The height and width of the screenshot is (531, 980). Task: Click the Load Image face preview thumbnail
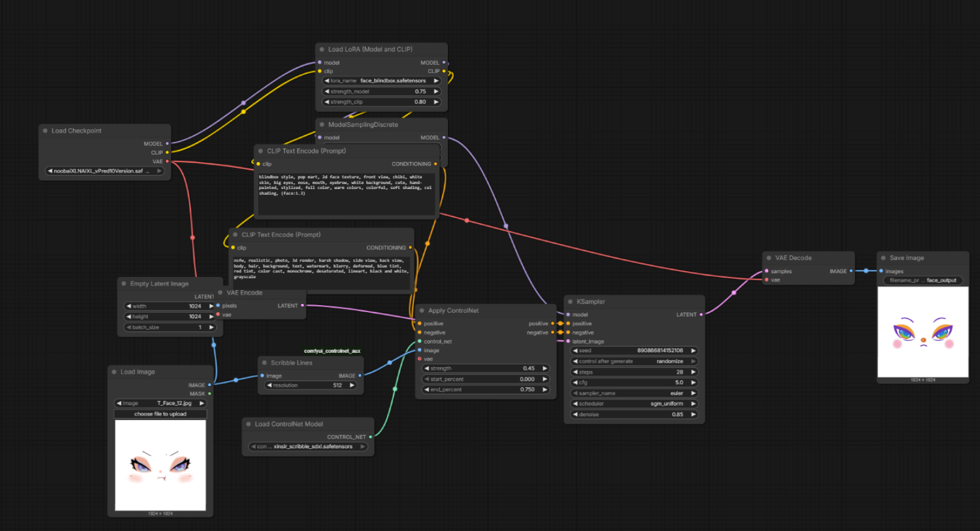point(160,465)
